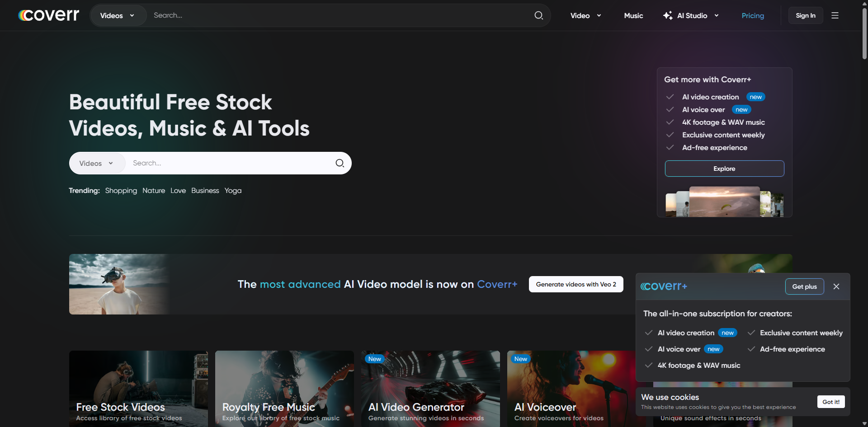Click the header search magnifier icon
The height and width of the screenshot is (427, 868).
[x=538, y=15]
